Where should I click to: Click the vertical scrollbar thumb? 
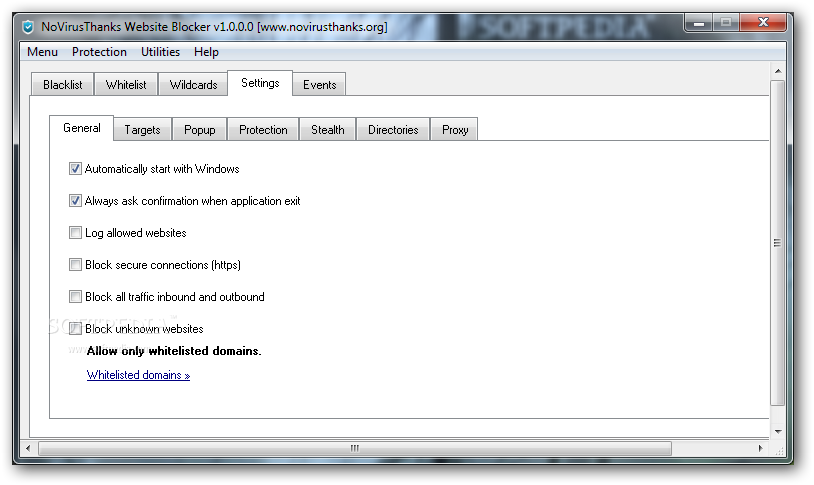click(x=777, y=242)
